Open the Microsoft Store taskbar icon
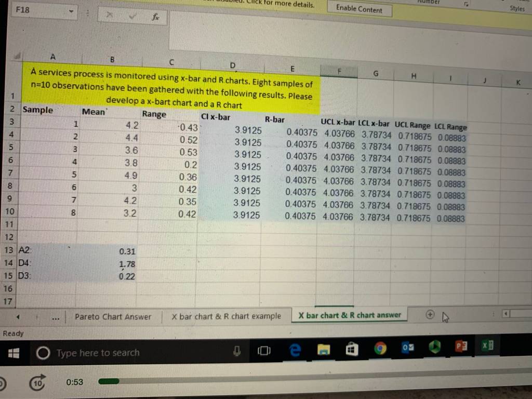 point(352,350)
